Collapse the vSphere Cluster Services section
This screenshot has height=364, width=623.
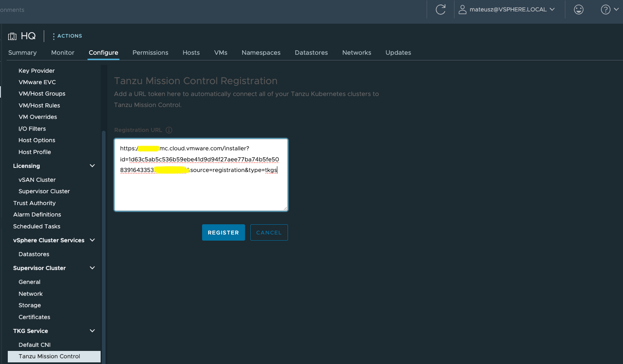tap(92, 240)
